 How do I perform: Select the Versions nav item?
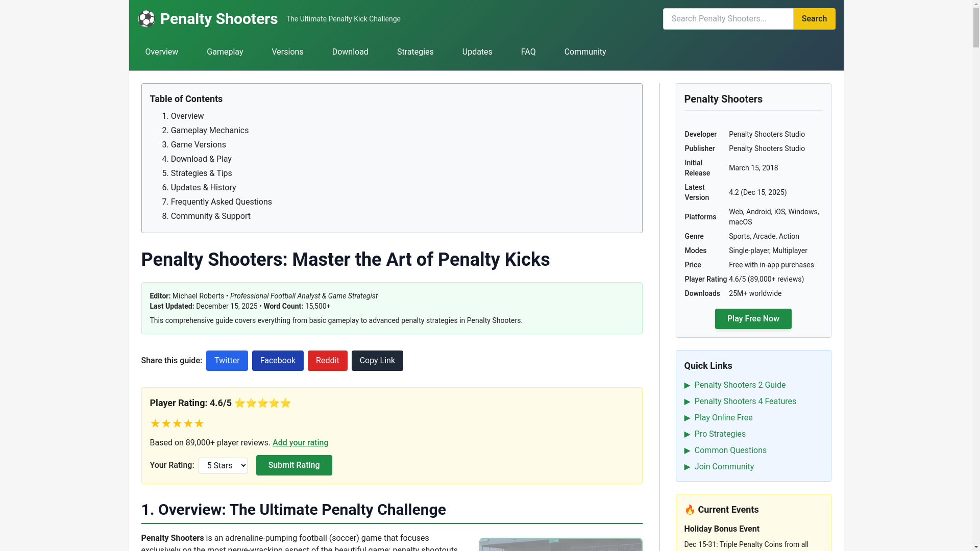coord(287,52)
